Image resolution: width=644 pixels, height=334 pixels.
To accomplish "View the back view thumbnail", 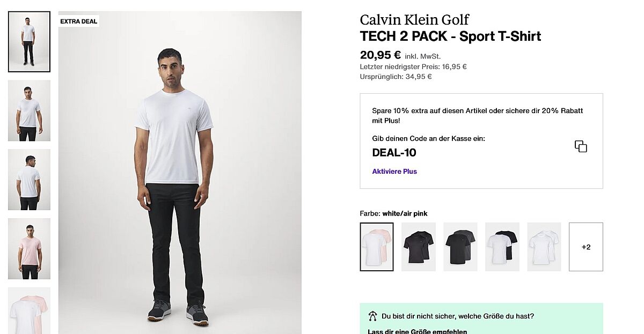I will click(x=29, y=180).
